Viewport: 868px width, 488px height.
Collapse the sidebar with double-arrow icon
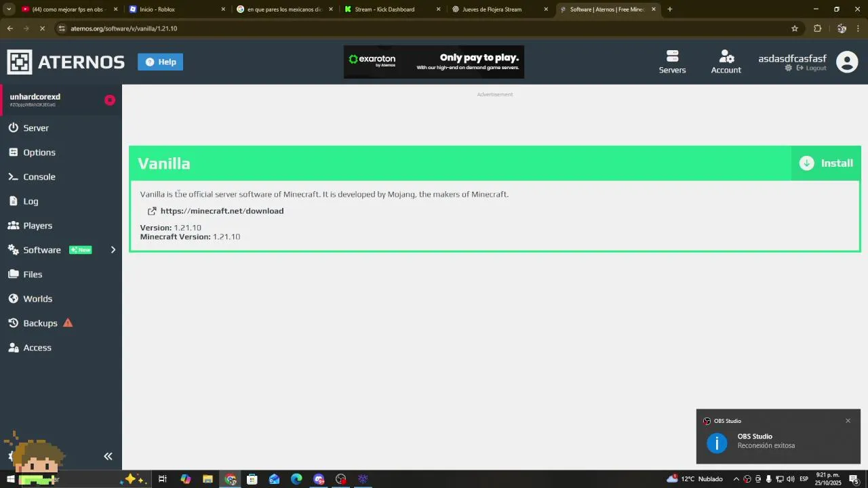click(x=108, y=457)
